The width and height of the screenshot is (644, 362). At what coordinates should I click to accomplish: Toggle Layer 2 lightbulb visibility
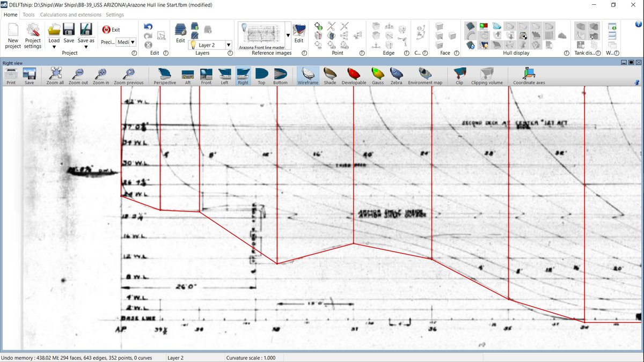(192, 45)
